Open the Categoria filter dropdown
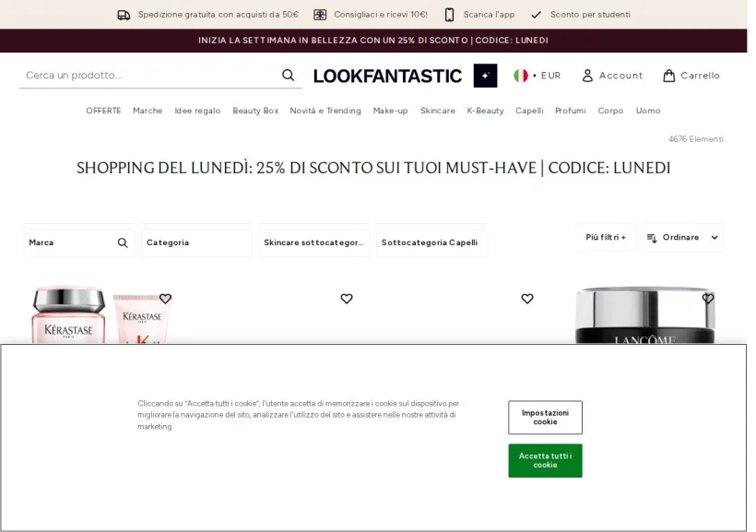This screenshot has height=532, width=756. pos(195,242)
